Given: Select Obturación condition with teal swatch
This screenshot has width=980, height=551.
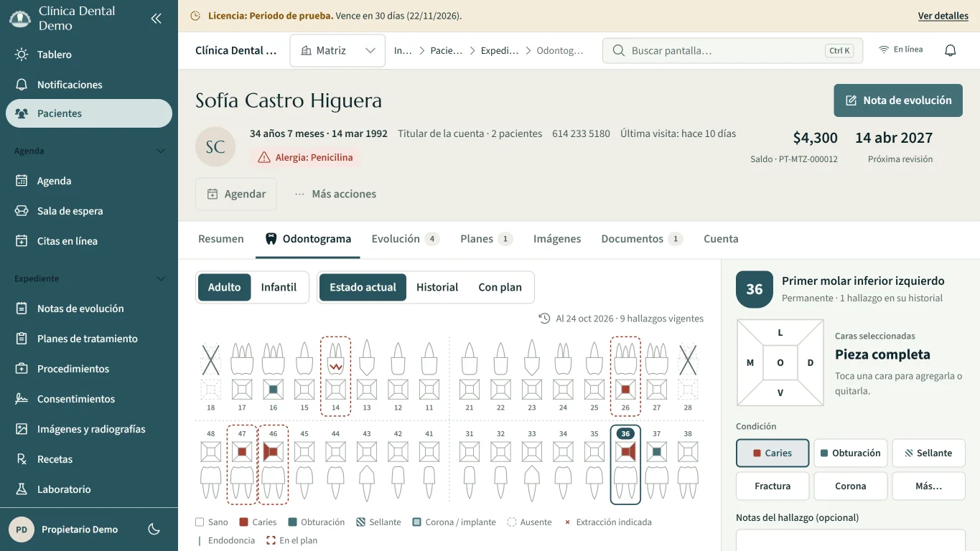Looking at the screenshot, I should [x=851, y=453].
